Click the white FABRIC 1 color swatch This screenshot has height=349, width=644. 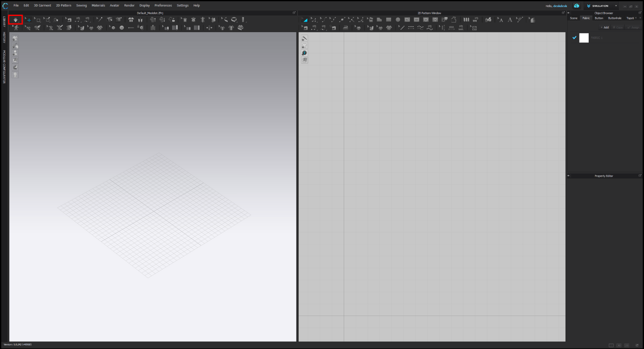tap(584, 38)
